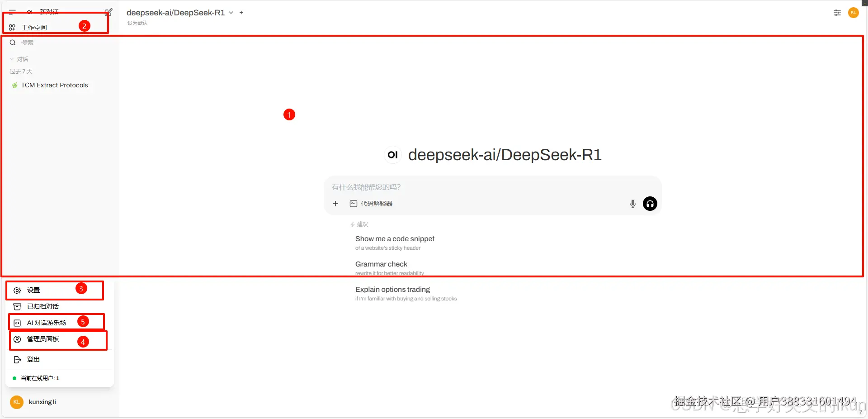Click the microphone voice input icon

point(633,204)
